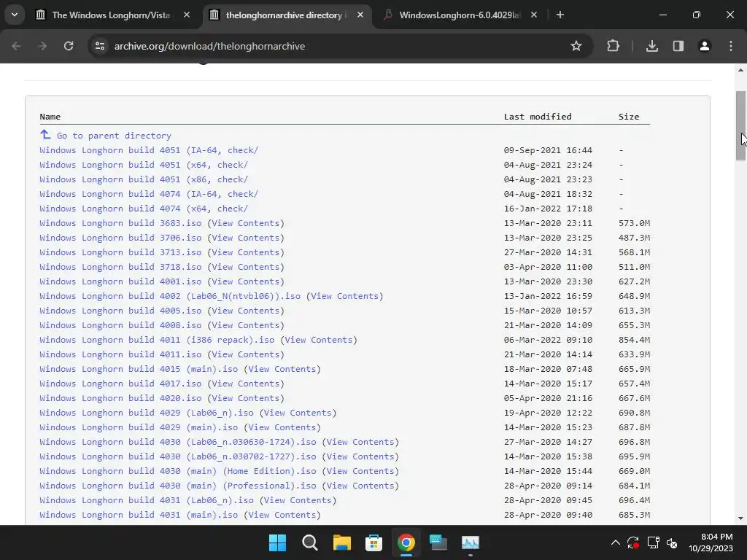Open Chrome profile icon
This screenshot has width=747, height=560.
click(705, 46)
